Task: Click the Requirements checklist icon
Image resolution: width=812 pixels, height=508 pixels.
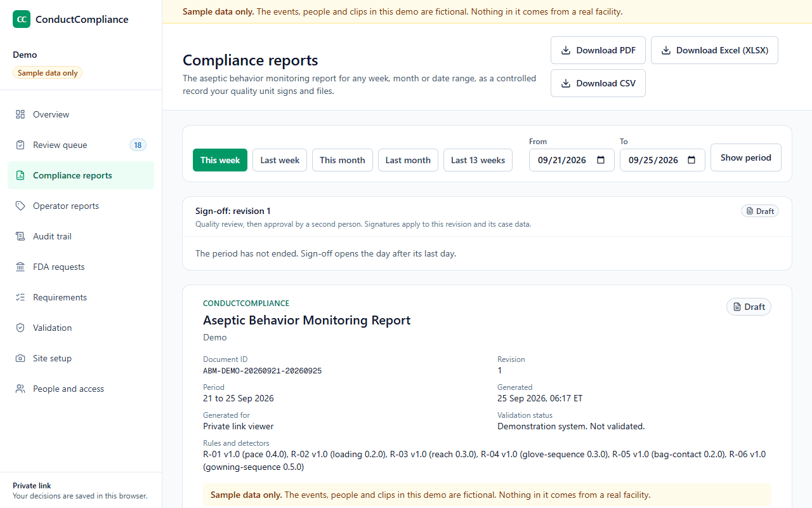Action: [x=20, y=297]
